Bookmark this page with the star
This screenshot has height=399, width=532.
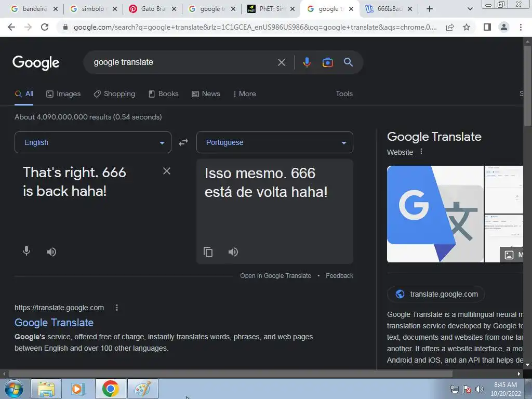pyautogui.click(x=467, y=27)
